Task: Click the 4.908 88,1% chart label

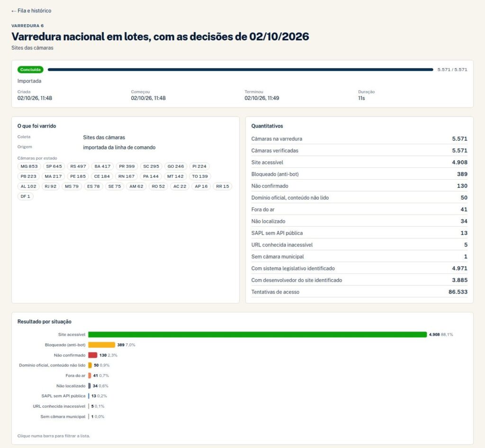Action: point(441,334)
